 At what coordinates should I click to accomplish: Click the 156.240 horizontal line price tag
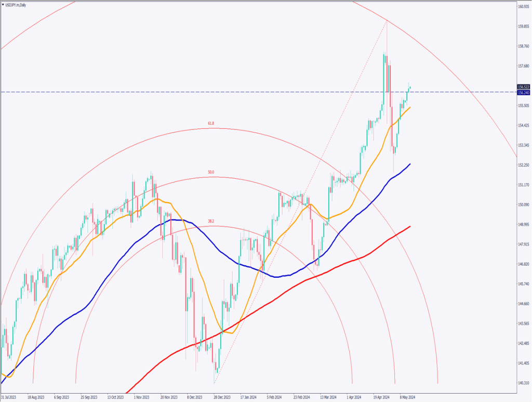click(x=524, y=92)
